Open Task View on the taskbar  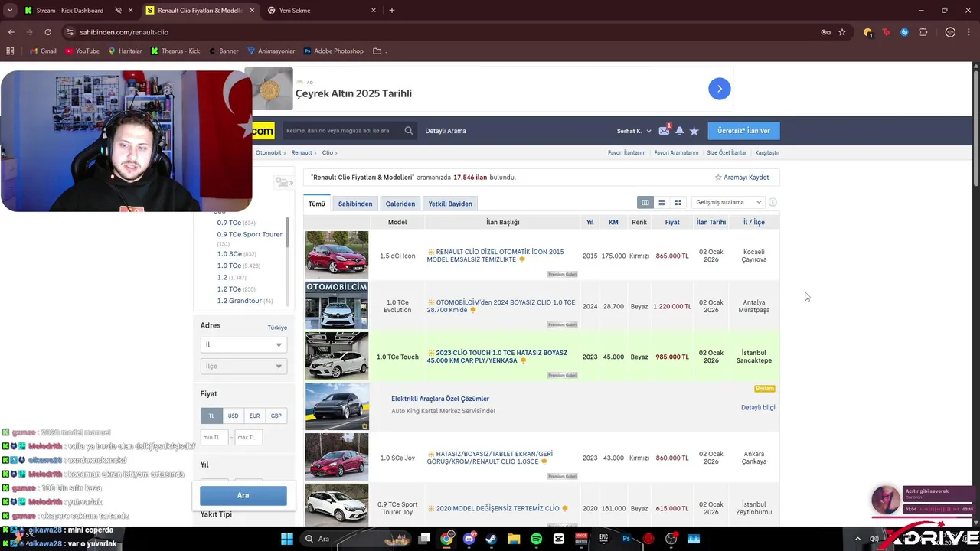pyautogui.click(x=424, y=539)
